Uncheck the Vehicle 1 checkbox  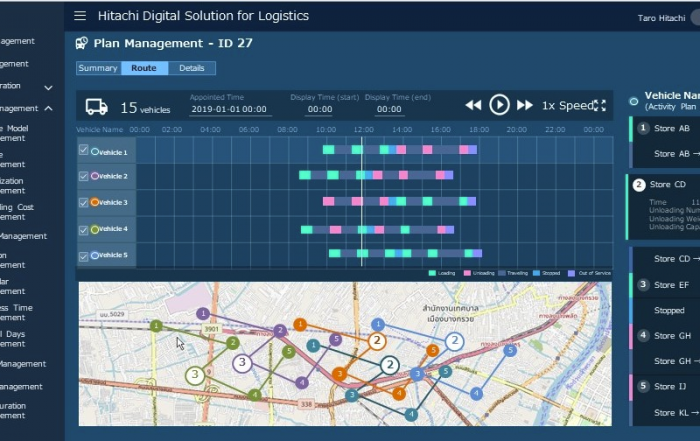83,150
